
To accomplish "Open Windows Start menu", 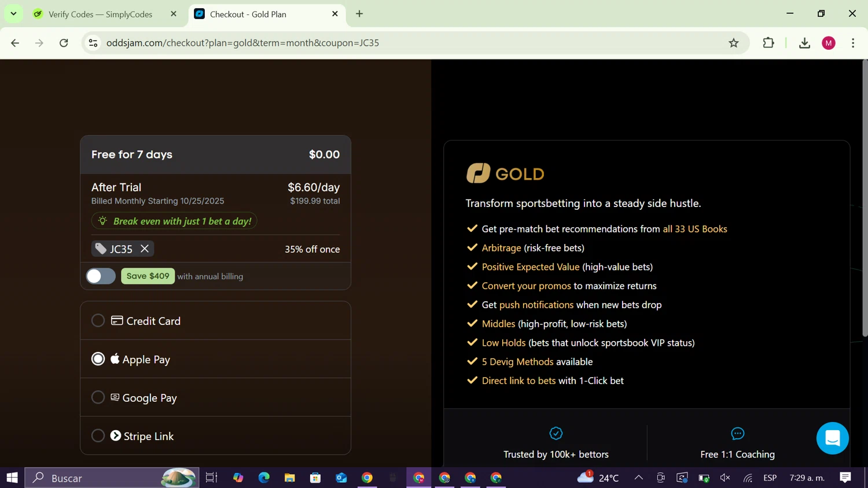I will (x=12, y=478).
